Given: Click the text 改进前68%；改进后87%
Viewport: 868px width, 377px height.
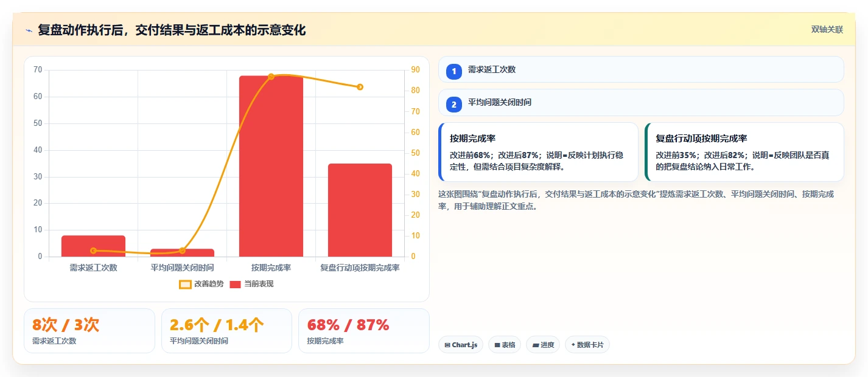Looking at the screenshot, I should (x=494, y=155).
